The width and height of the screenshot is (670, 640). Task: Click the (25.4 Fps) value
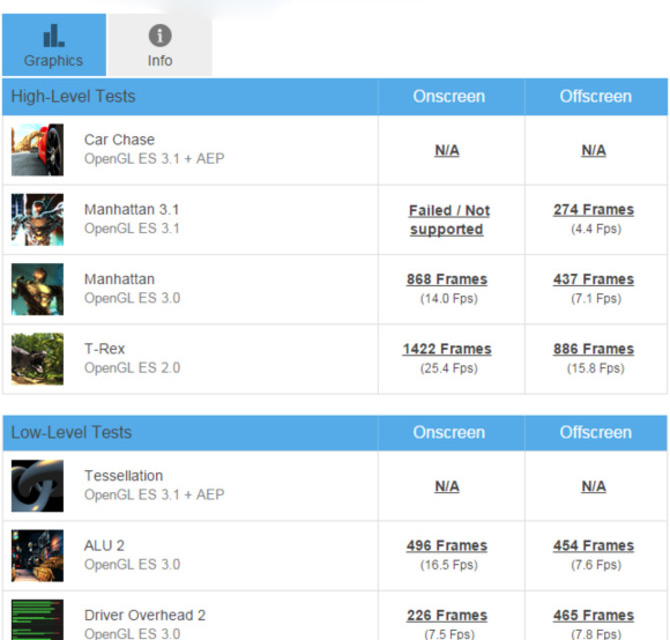[x=449, y=368]
